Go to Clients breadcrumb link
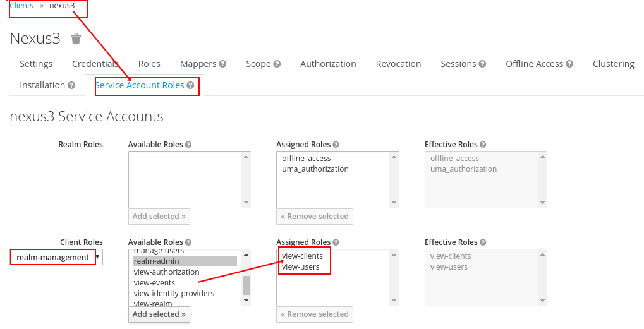Screen dimensions: 644x329 point(21,5)
